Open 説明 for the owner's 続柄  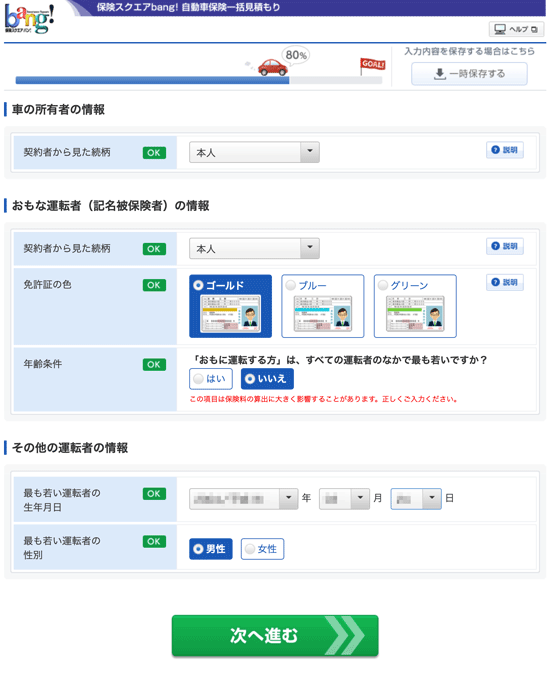click(505, 150)
